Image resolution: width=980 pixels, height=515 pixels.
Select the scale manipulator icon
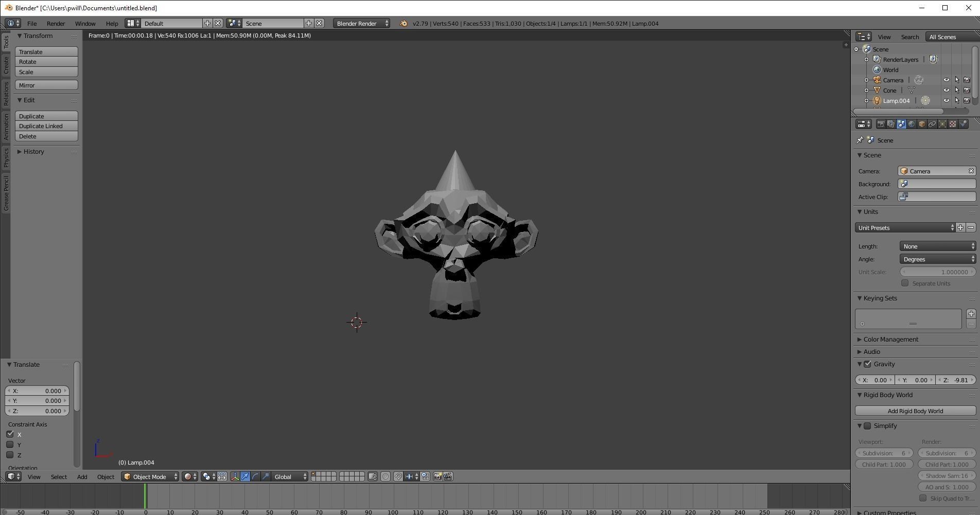[x=266, y=476]
